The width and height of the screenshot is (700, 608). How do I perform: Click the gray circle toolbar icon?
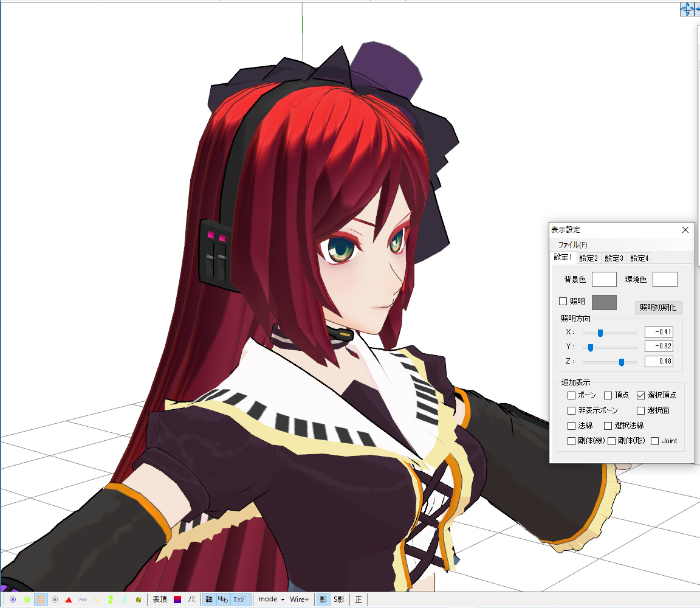(x=55, y=599)
